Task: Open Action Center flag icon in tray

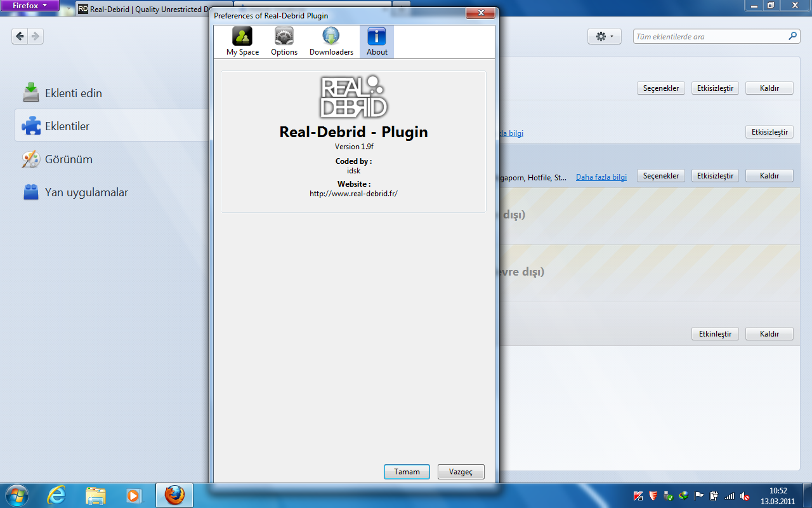Action: pyautogui.click(x=699, y=496)
